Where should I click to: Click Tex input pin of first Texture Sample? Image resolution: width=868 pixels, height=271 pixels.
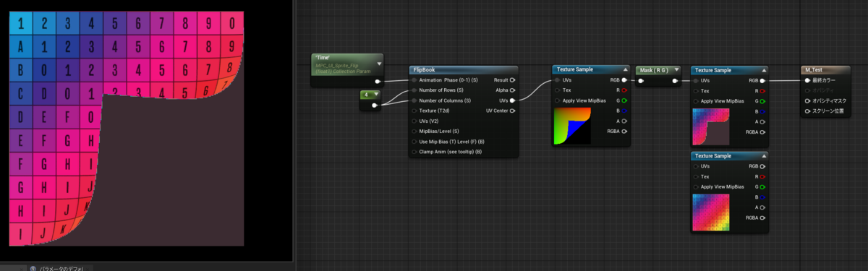[557, 90]
